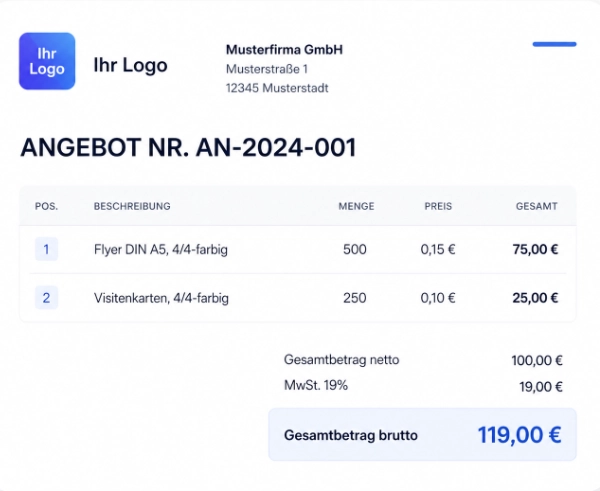Click the blue Ihr Logo square icon

click(47, 61)
